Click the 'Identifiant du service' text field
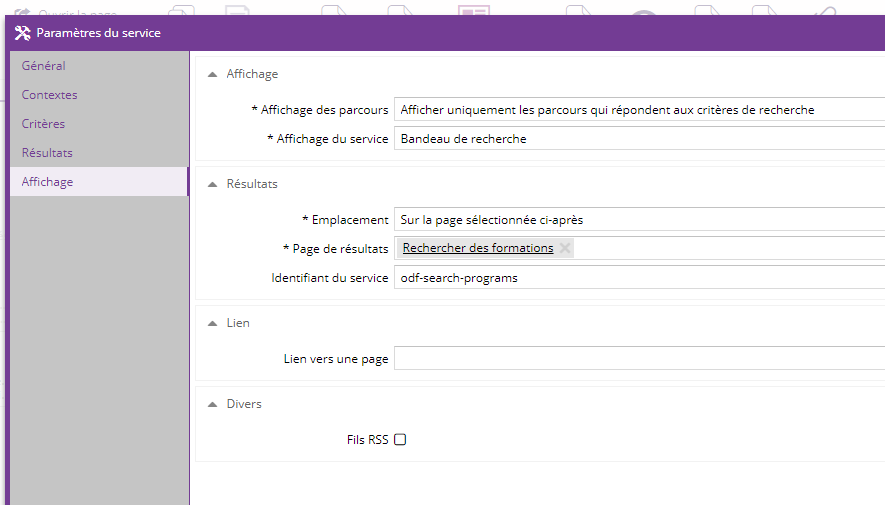885x505 pixels. (638, 278)
